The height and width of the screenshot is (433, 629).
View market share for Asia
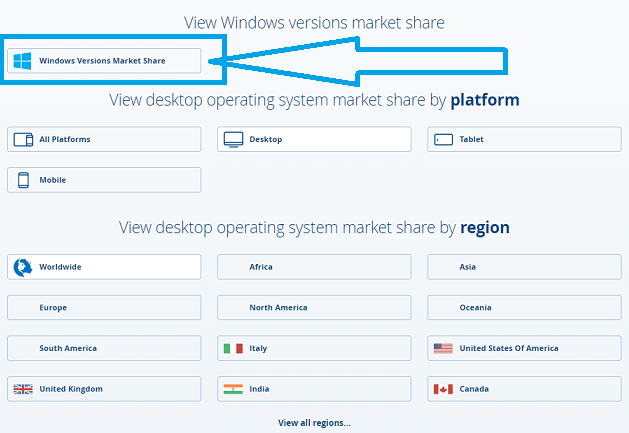[524, 267]
